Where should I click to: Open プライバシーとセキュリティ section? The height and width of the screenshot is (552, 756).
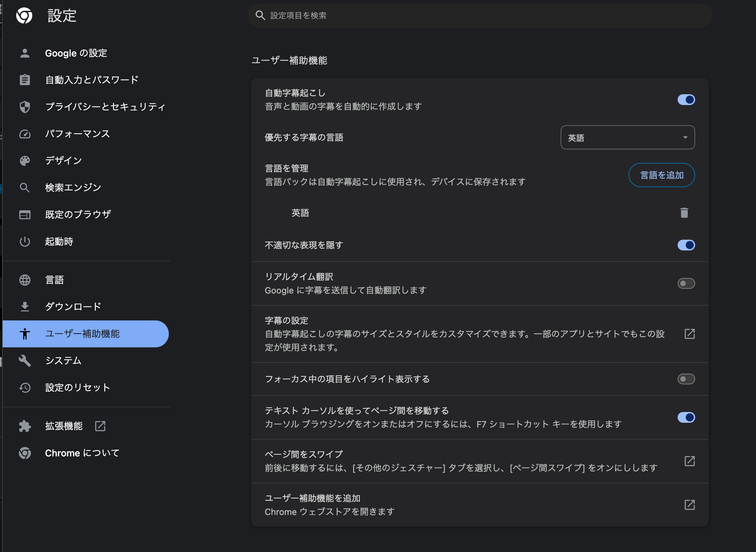[x=86, y=107]
